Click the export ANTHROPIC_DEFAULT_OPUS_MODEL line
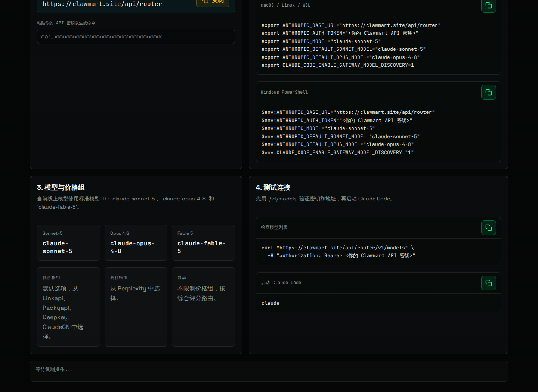Viewport: 538px width, 392px height. pyautogui.click(x=341, y=57)
